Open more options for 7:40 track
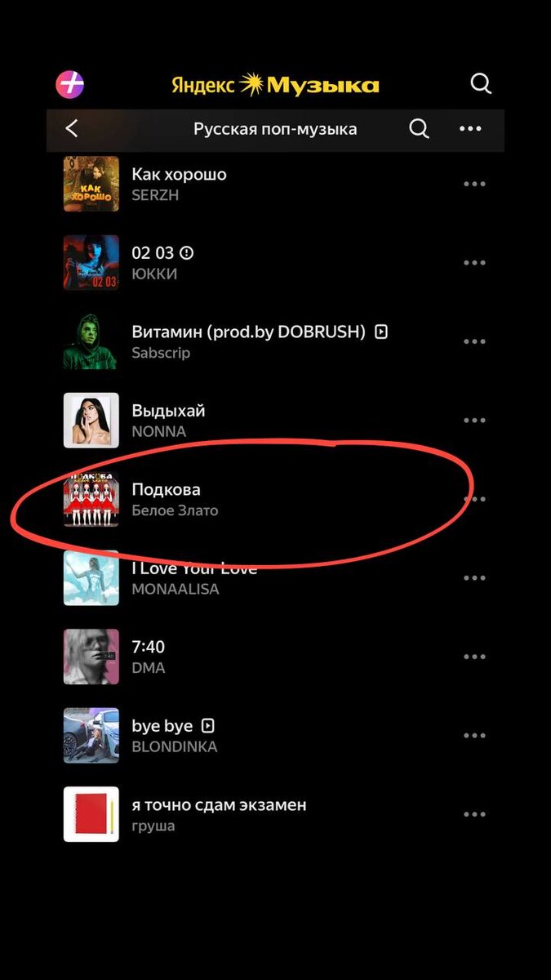 point(474,657)
